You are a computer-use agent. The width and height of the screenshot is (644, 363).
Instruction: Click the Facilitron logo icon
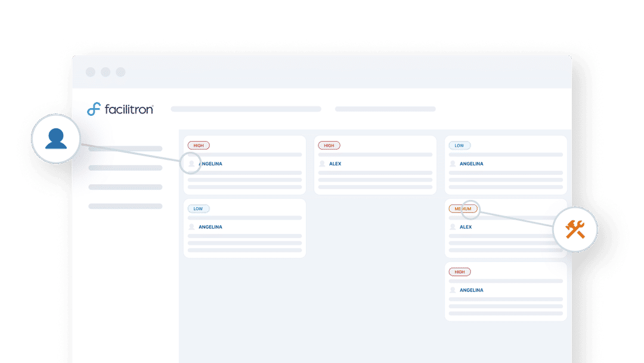(93, 109)
